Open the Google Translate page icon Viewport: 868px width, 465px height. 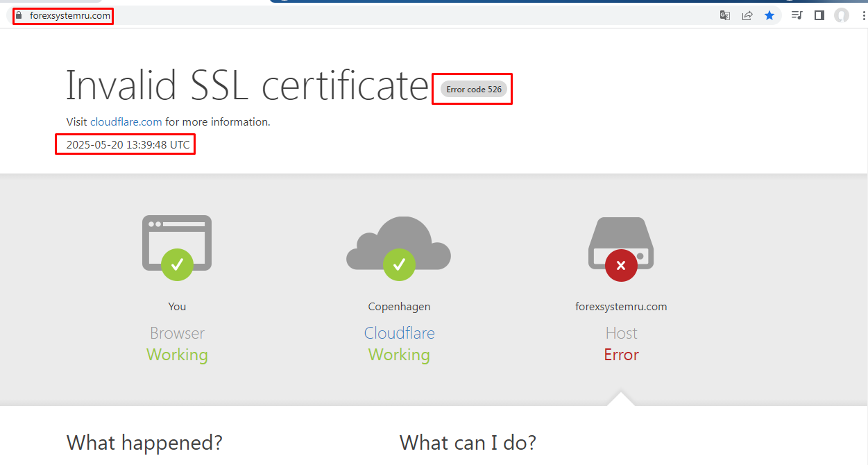click(x=724, y=15)
